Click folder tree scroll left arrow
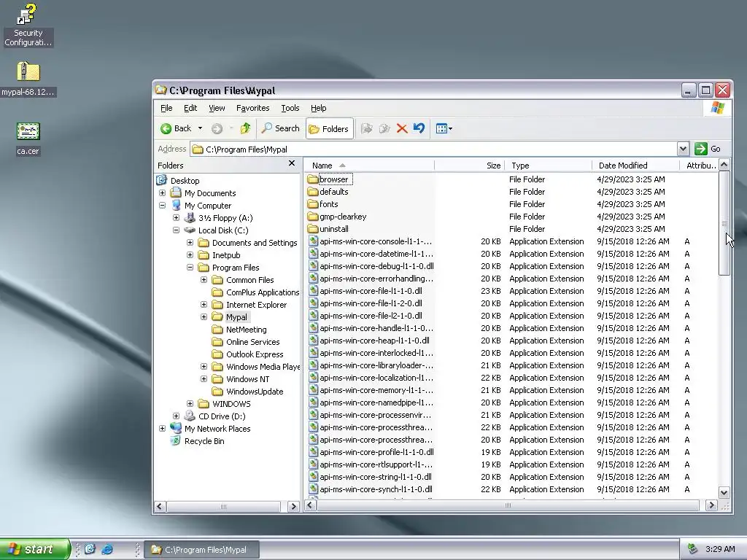 coord(160,506)
